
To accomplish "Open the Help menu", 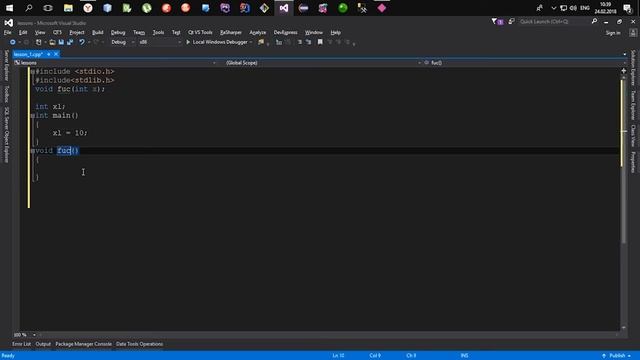I will (336, 32).
